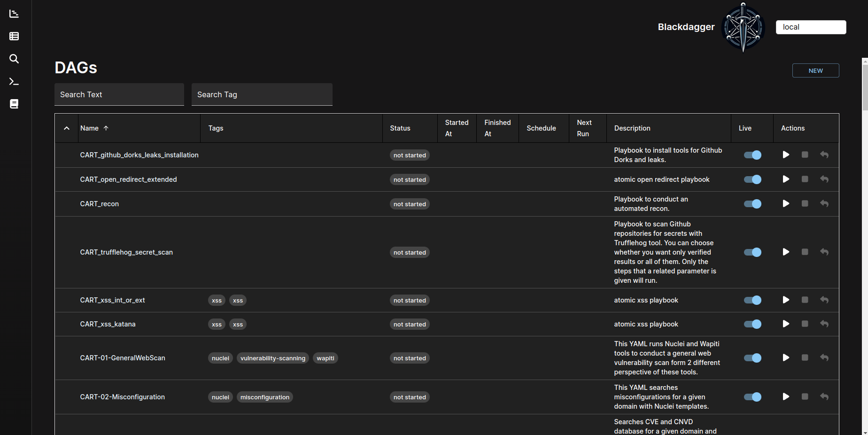Click the vertical page scrollbar thumb
Viewport: 868px width, 435px height.
[865, 87]
